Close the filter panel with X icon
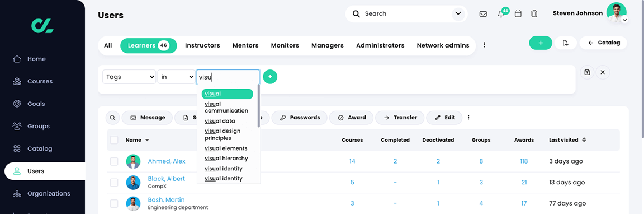 tap(603, 72)
